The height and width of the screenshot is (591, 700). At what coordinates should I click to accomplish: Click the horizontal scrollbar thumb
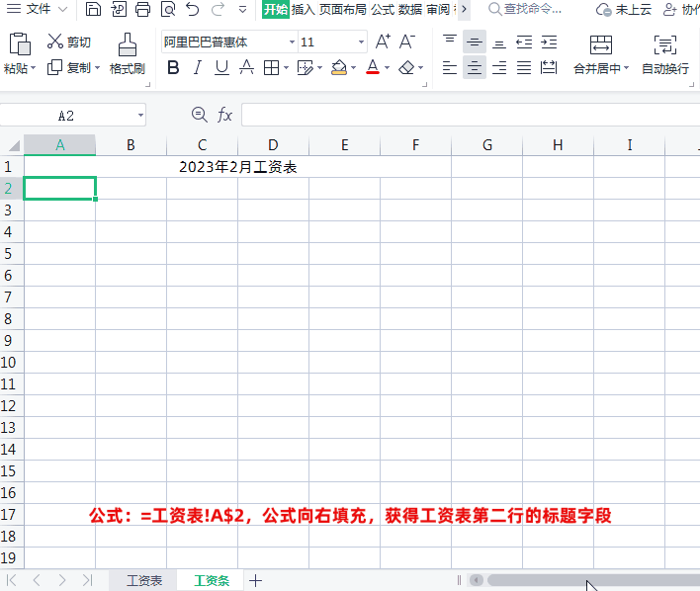pyautogui.click(x=594, y=580)
